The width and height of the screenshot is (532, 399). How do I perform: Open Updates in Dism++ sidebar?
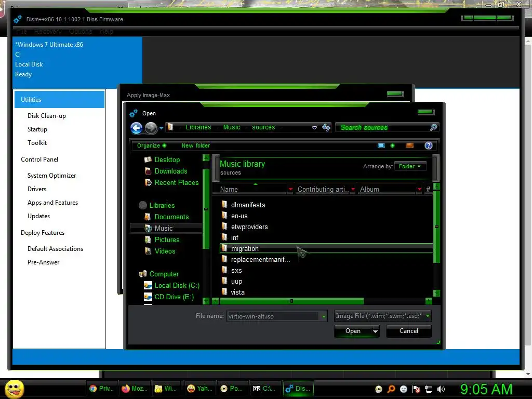38,216
